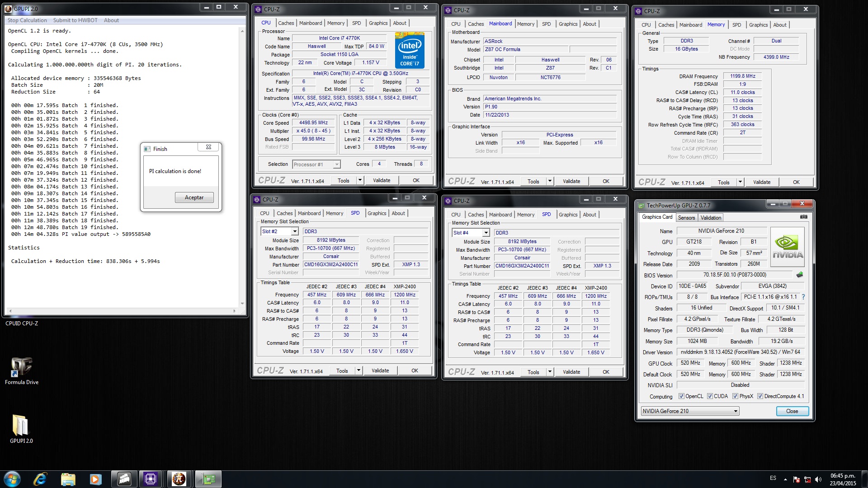Save the BIOS using the chip icon in GPU-Z
The image size is (868, 488).
pyautogui.click(x=800, y=274)
